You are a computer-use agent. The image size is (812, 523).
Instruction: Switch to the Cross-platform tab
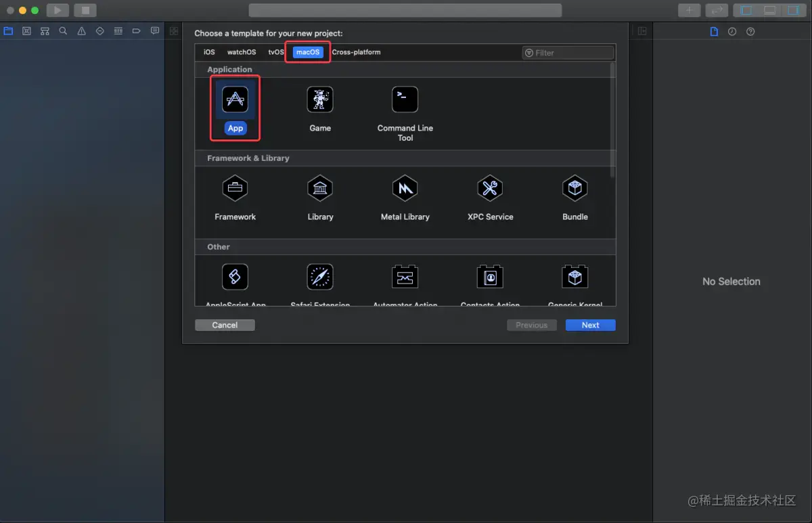coord(356,52)
